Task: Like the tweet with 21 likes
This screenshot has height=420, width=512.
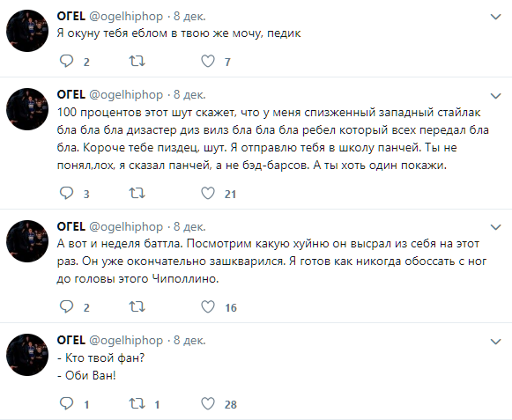Action: click(x=208, y=193)
